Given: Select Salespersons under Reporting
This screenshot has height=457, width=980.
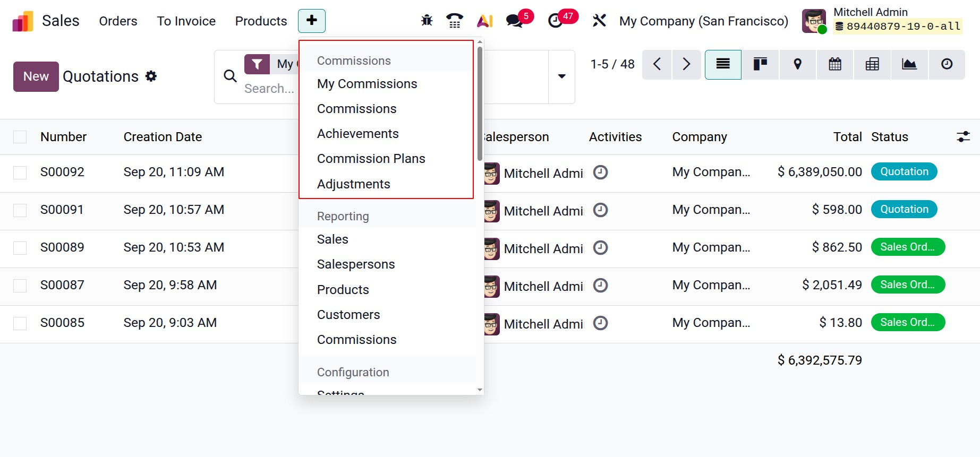Looking at the screenshot, I should pyautogui.click(x=355, y=264).
